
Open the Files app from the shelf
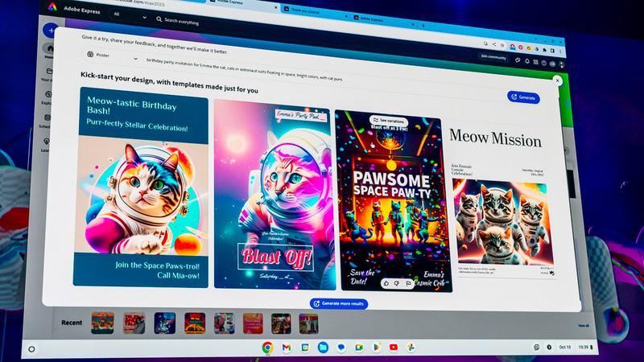[x=323, y=348]
